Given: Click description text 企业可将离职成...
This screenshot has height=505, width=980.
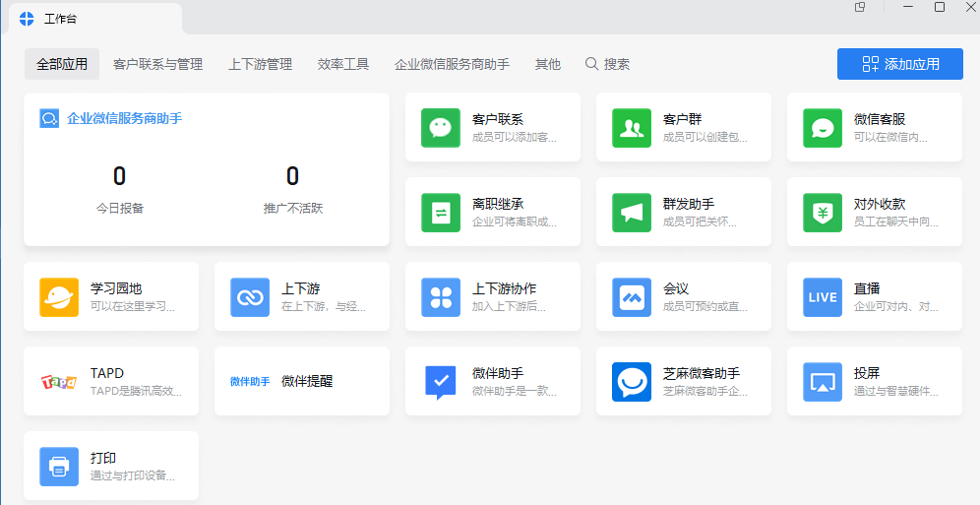Looking at the screenshot, I should [x=514, y=221].
